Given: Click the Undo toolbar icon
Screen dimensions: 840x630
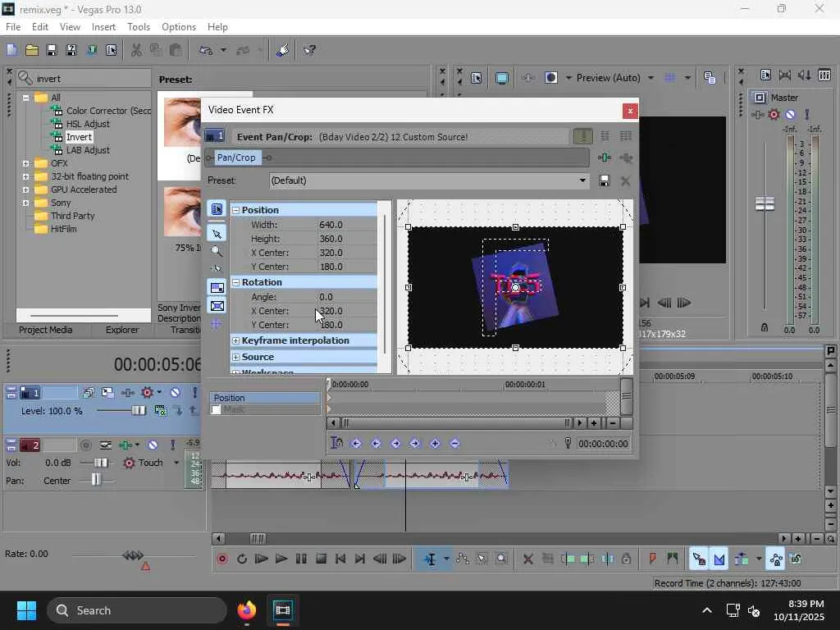Looking at the screenshot, I should 206,50.
